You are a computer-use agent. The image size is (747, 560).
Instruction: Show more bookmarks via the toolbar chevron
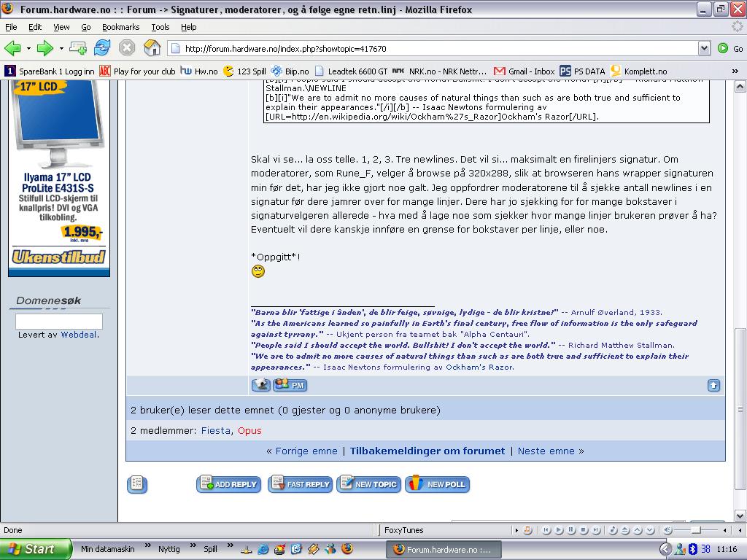tap(735, 71)
